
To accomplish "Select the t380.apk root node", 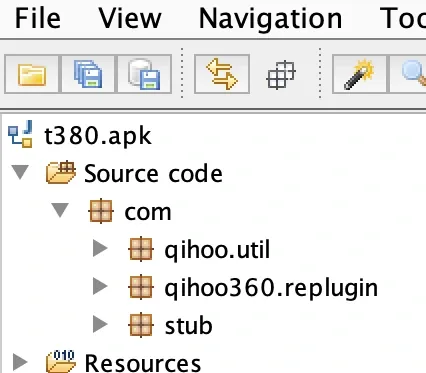I will 98,136.
